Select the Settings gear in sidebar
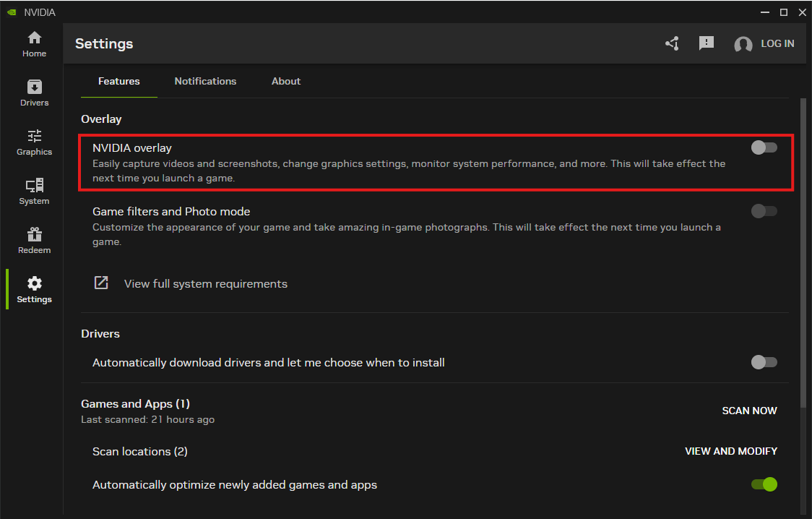 tap(34, 290)
